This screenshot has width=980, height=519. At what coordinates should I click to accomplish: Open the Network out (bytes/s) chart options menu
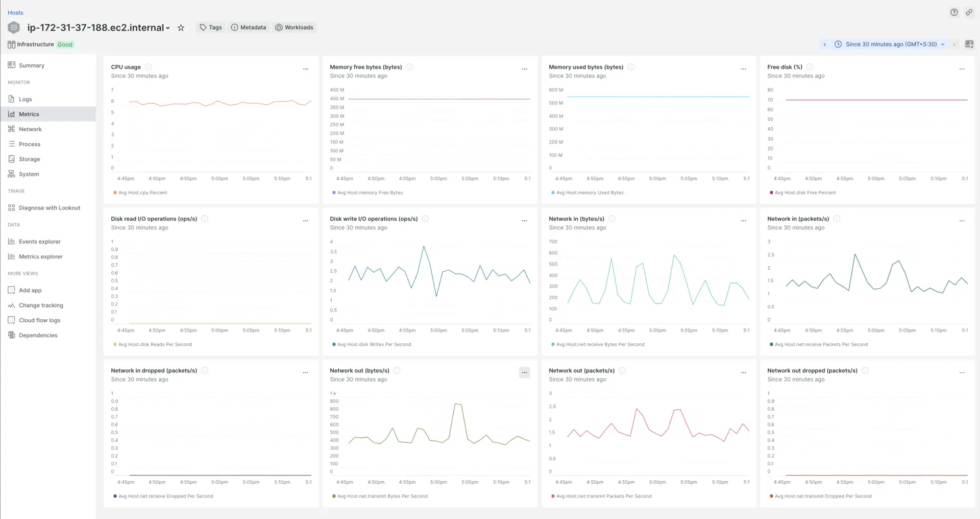[524, 372]
